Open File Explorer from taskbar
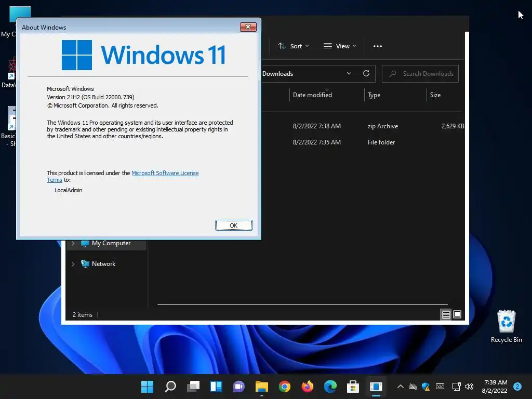 262,387
